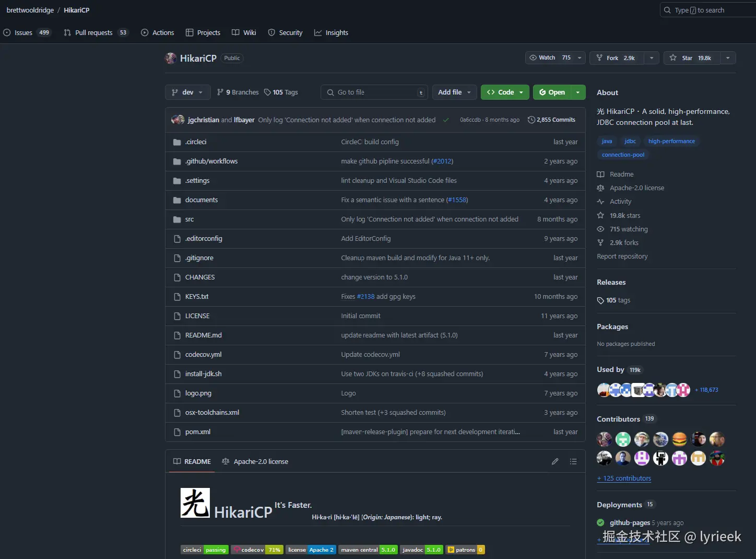
Task: Click the connection-pool topic tag
Action: [623, 155]
